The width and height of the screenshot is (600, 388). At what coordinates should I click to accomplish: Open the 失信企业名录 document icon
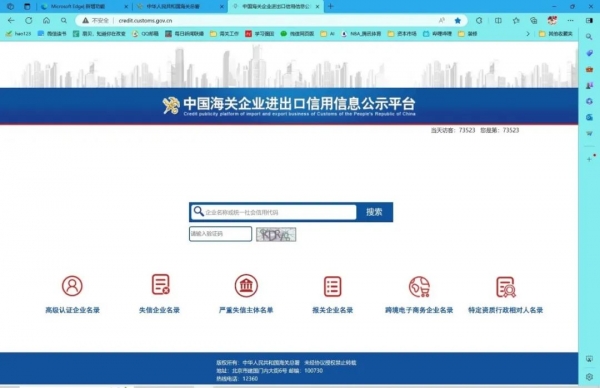tap(160, 284)
